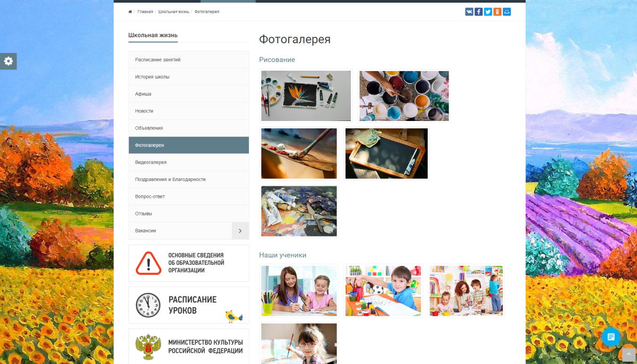Image resolution: width=637 pixels, height=364 pixels.
Task: Share via Odnoklassniki icon
Action: [x=497, y=11]
